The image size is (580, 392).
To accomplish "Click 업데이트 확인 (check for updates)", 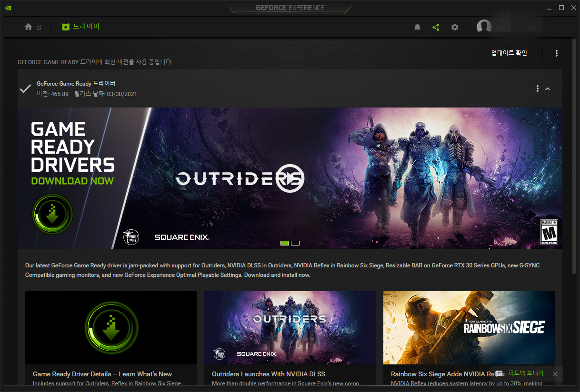I will click(509, 53).
